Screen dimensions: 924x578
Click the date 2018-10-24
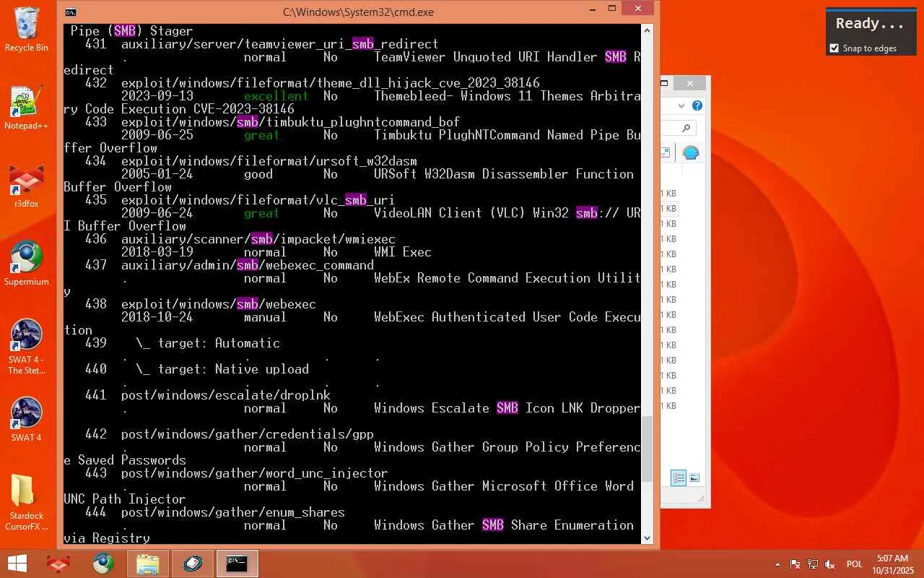(x=157, y=317)
